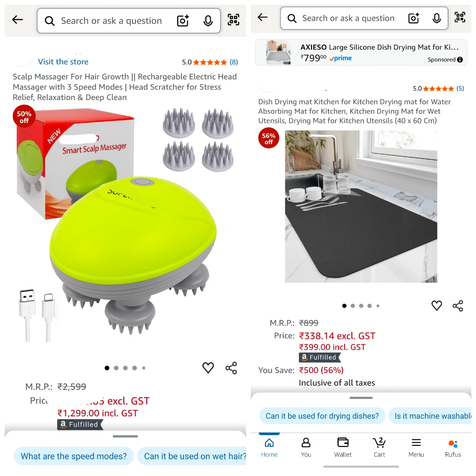476x476 pixels.
Task: Add scalp massager to wishlist with heart
Action: click(208, 368)
